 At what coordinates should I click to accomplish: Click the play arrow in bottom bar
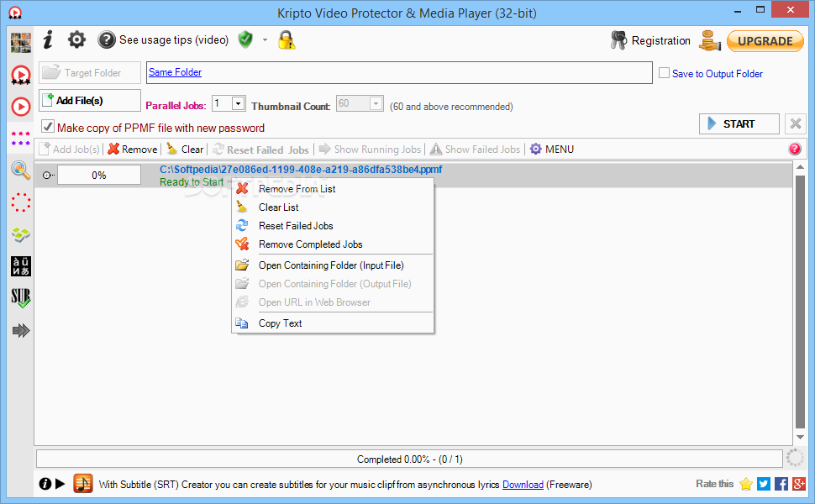60,484
